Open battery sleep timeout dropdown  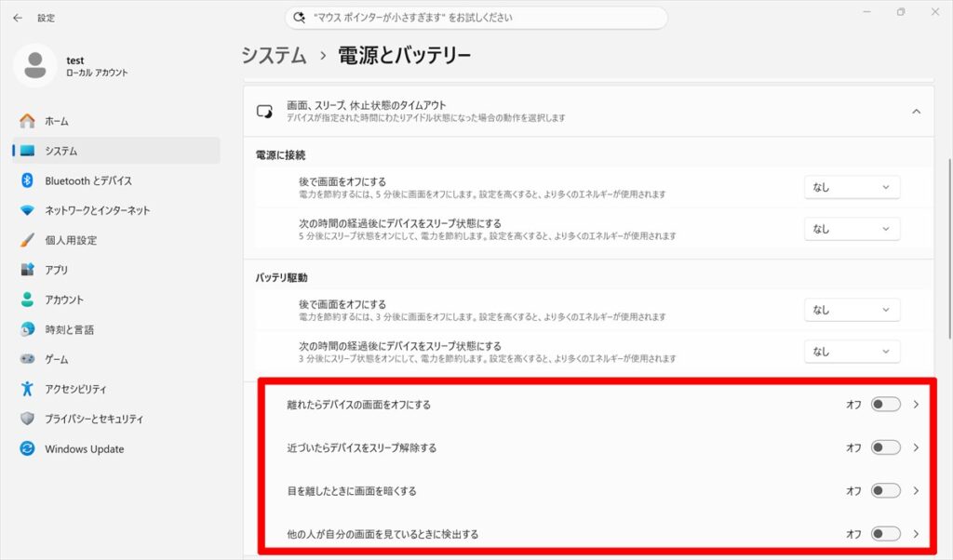[852, 352]
